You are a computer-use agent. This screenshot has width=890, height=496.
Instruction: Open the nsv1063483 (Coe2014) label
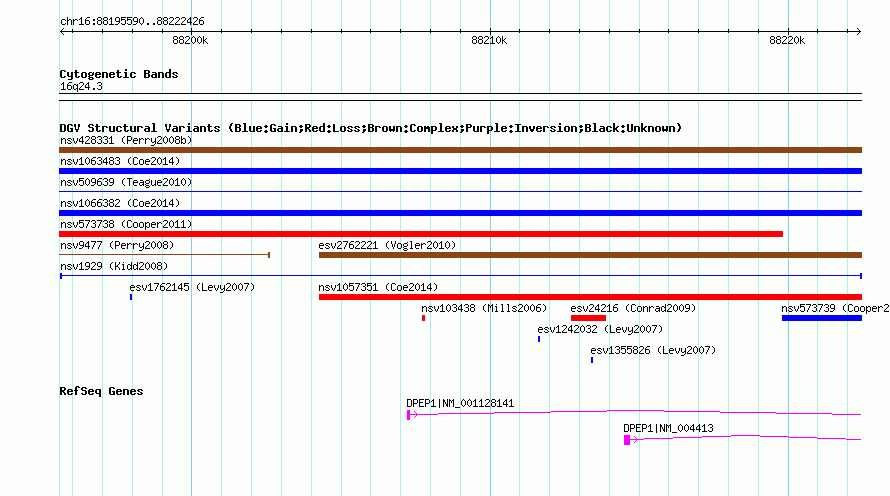(x=120, y=161)
